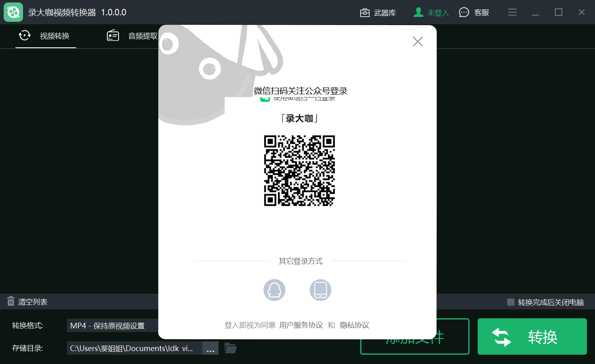595x364 pixels.
Task: Open the 隐私协议 link
Action: [x=355, y=325]
